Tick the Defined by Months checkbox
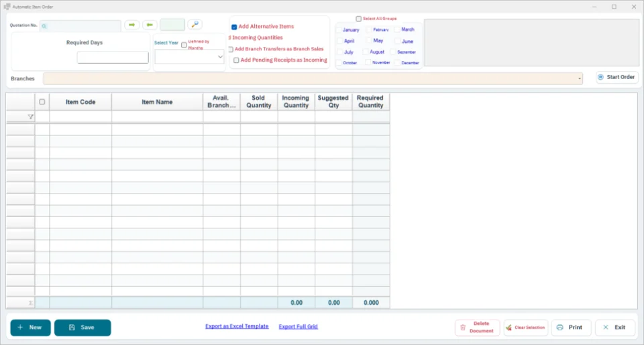Image resolution: width=644 pixels, height=345 pixels. click(x=184, y=45)
